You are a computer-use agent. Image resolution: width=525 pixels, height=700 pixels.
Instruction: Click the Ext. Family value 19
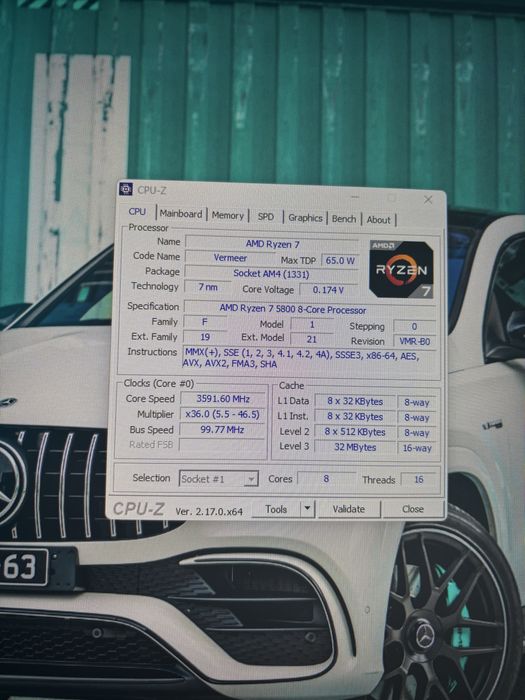coord(205,337)
